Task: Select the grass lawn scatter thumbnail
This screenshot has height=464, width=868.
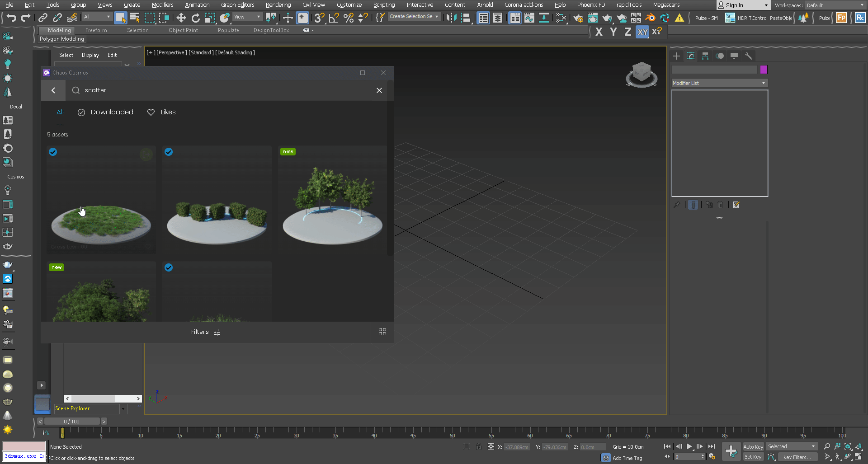Action: (101, 200)
